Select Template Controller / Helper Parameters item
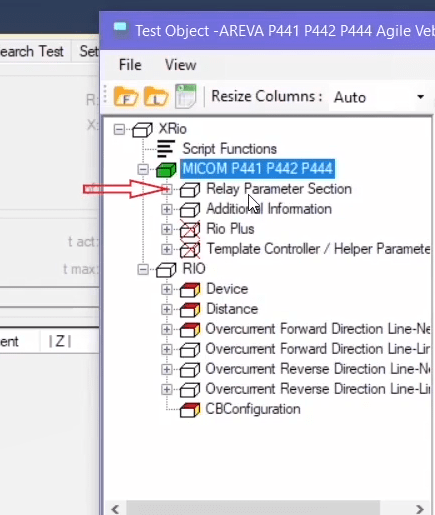 318,249
